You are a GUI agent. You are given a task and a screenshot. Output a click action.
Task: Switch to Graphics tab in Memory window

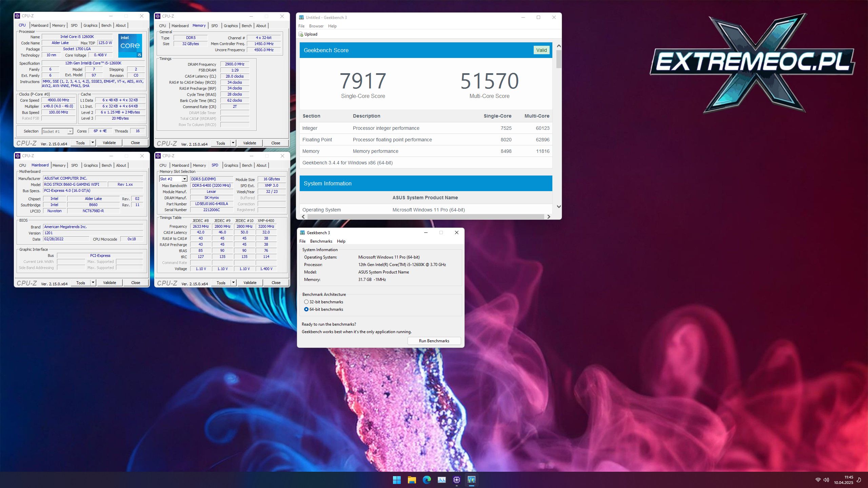coord(231,26)
